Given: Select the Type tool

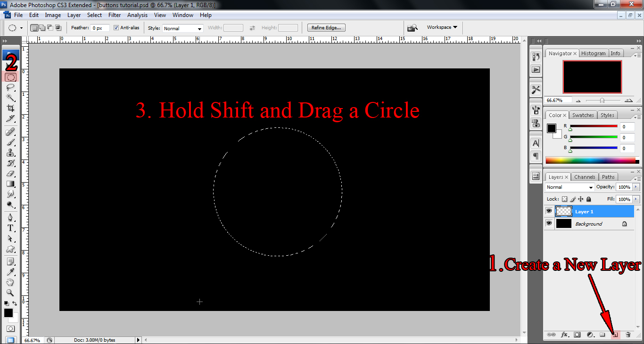Looking at the screenshot, I should point(10,228).
